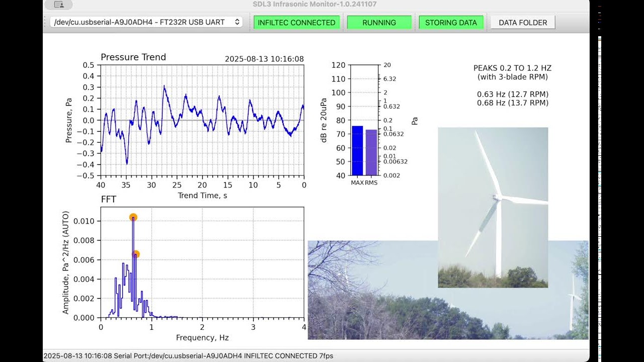The height and width of the screenshot is (362, 644).
Task: Click the lower orange FFT peak marker
Action: tap(135, 254)
